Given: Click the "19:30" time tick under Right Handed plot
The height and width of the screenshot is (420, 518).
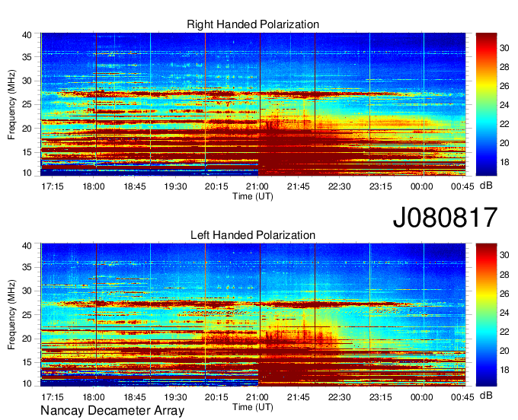Looking at the screenshot, I should pos(175,186).
